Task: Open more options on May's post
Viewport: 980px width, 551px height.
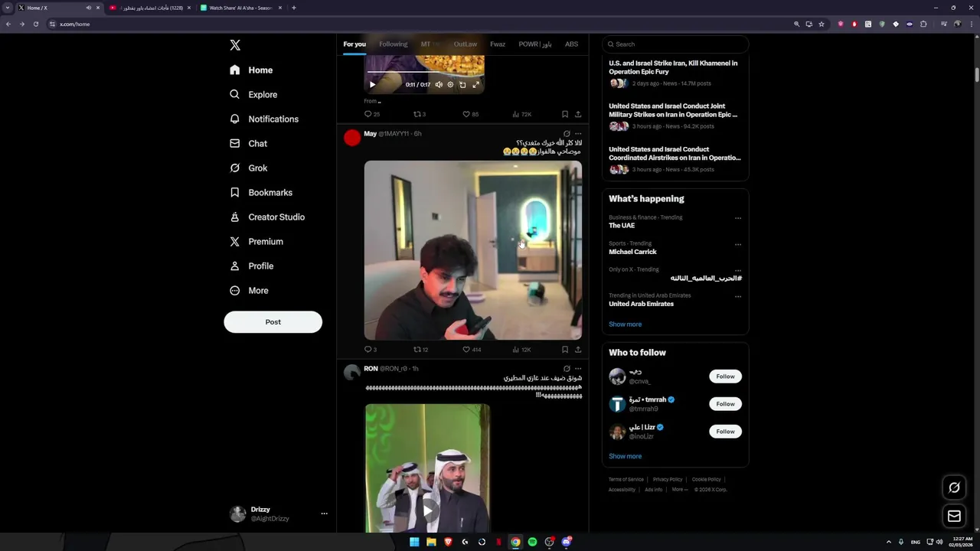Action: tap(578, 134)
